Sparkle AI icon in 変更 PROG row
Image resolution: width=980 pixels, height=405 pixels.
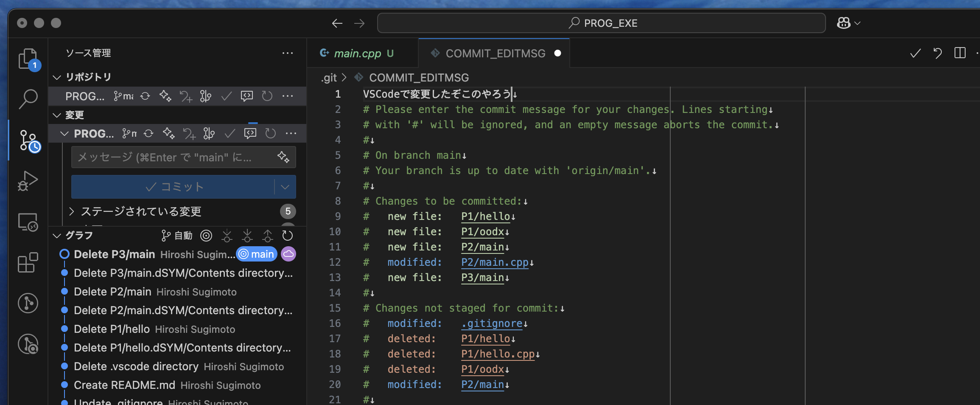point(169,134)
